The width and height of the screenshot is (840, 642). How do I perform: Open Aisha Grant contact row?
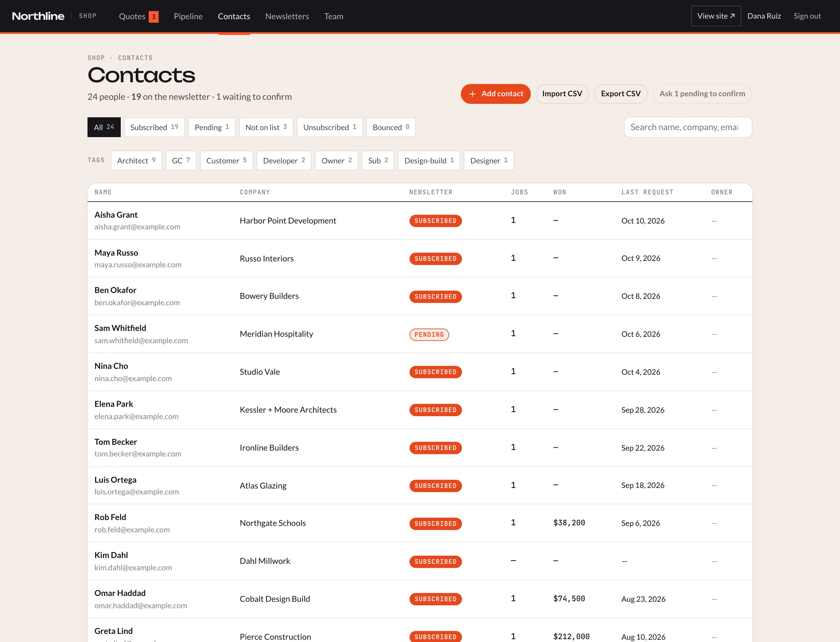[x=420, y=221]
